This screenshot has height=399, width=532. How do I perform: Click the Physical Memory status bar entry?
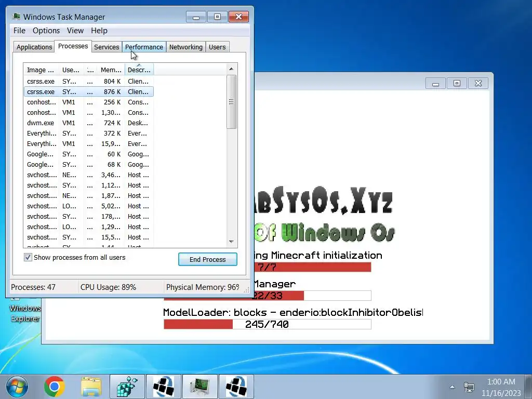click(x=203, y=287)
